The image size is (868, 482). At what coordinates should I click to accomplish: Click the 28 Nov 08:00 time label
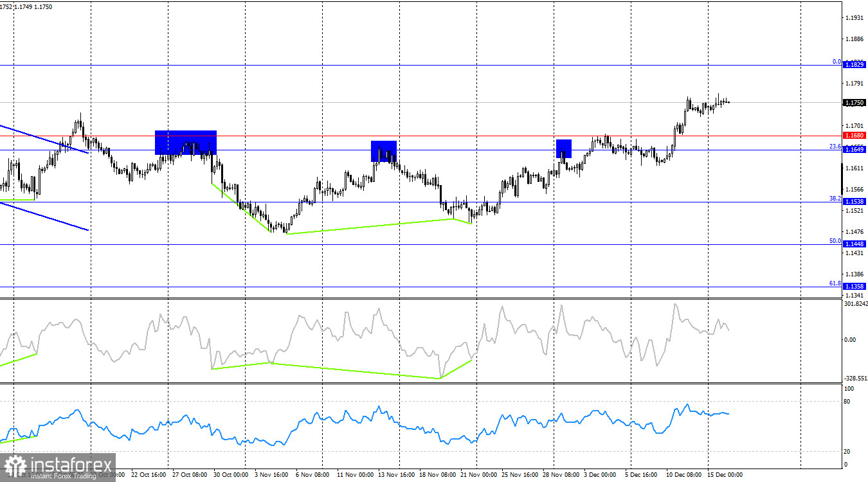pyautogui.click(x=561, y=476)
